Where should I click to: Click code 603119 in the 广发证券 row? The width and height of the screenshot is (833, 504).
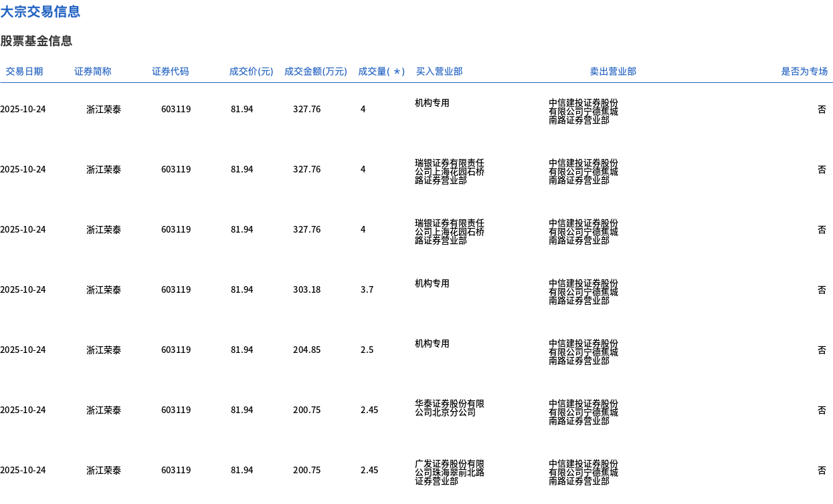pos(176,471)
